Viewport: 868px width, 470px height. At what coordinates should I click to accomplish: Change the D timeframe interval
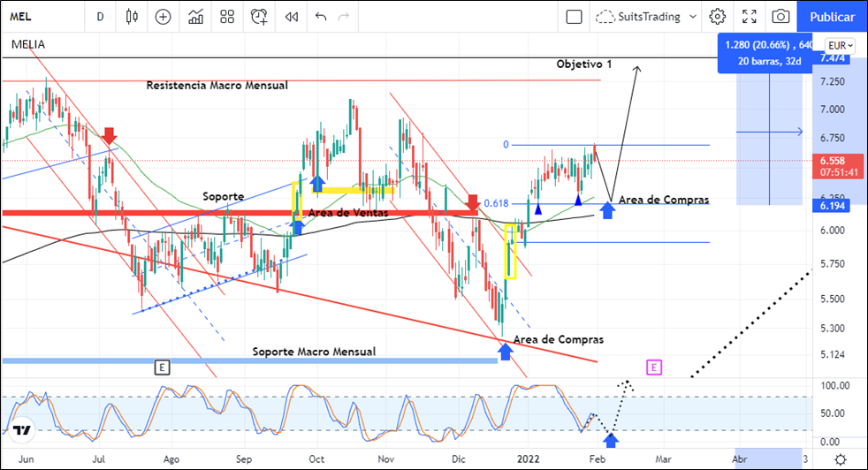100,16
